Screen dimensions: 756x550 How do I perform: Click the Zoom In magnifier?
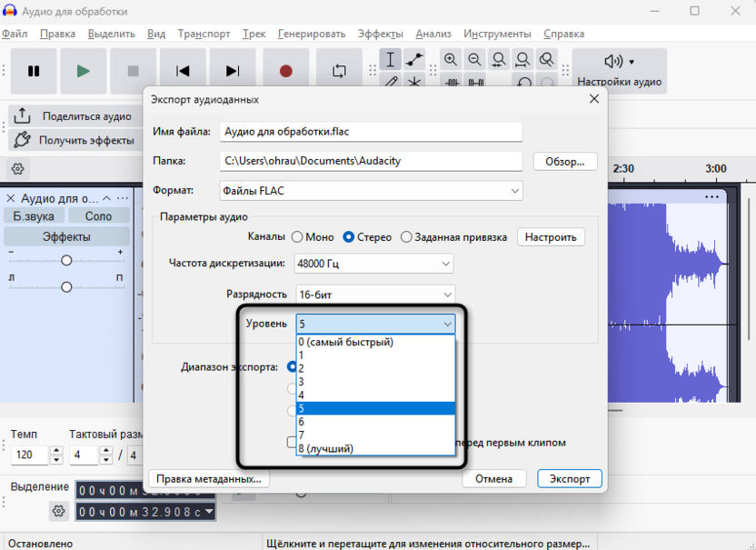tap(451, 60)
